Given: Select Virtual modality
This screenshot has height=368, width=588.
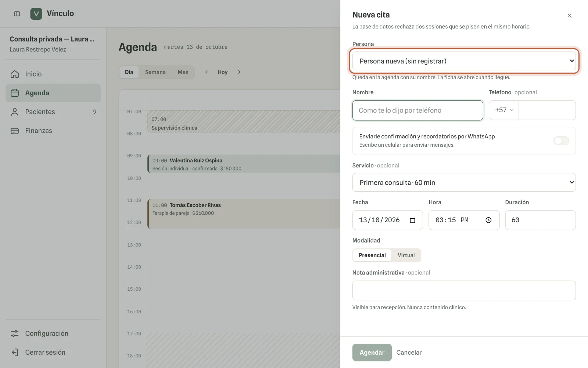Looking at the screenshot, I should (x=406, y=255).
